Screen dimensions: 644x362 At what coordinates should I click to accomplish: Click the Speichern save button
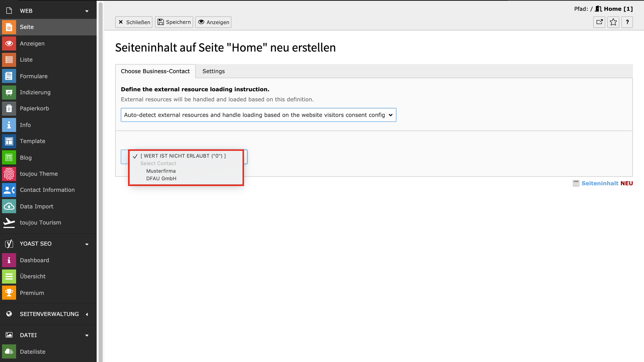(x=174, y=22)
